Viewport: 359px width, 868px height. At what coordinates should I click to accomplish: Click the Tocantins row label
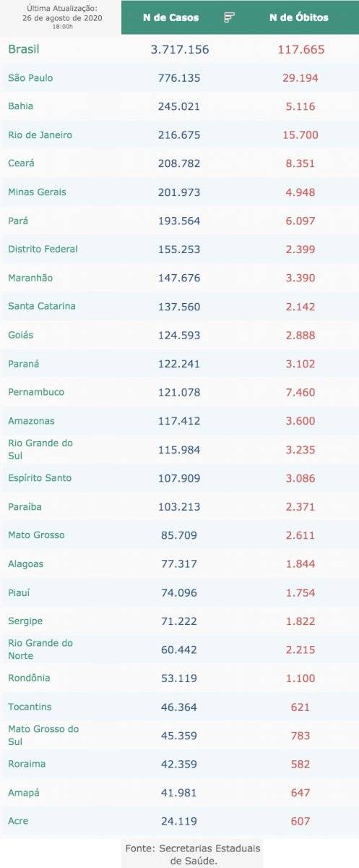click(x=30, y=707)
